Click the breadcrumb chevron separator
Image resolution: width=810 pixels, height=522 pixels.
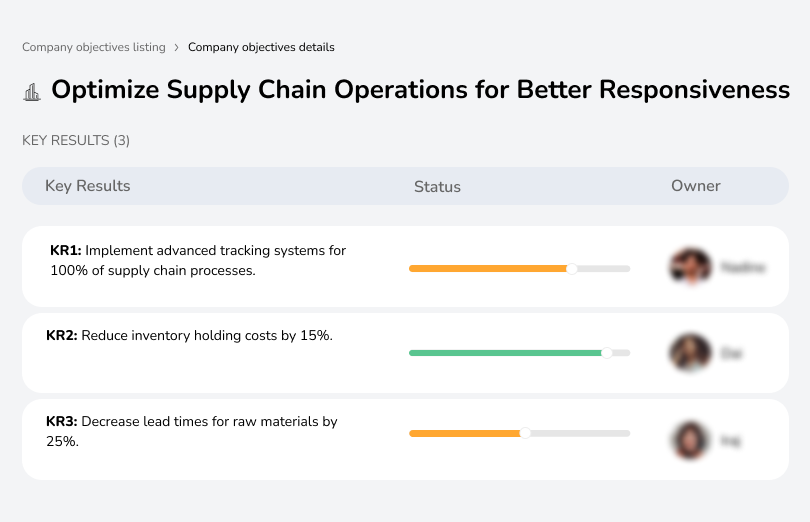176,47
